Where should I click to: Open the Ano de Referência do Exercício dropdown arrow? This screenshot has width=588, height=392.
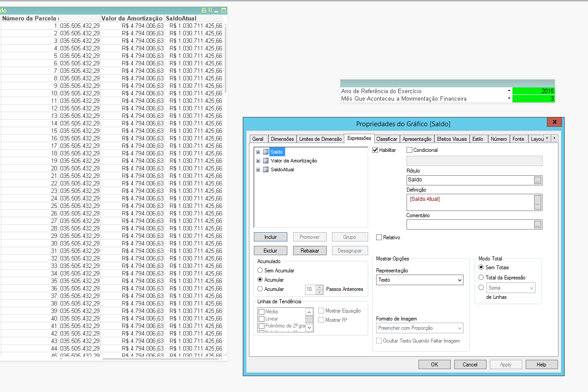click(509, 91)
